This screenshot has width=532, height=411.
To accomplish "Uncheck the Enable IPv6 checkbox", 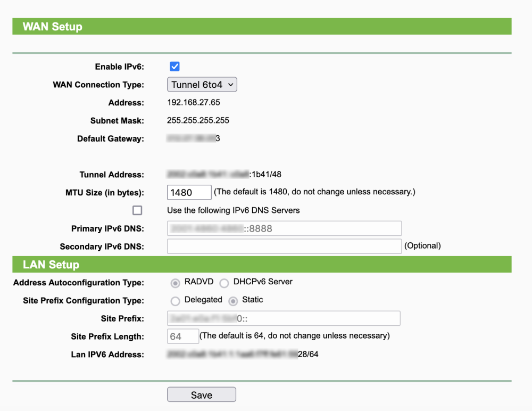I will click(174, 67).
